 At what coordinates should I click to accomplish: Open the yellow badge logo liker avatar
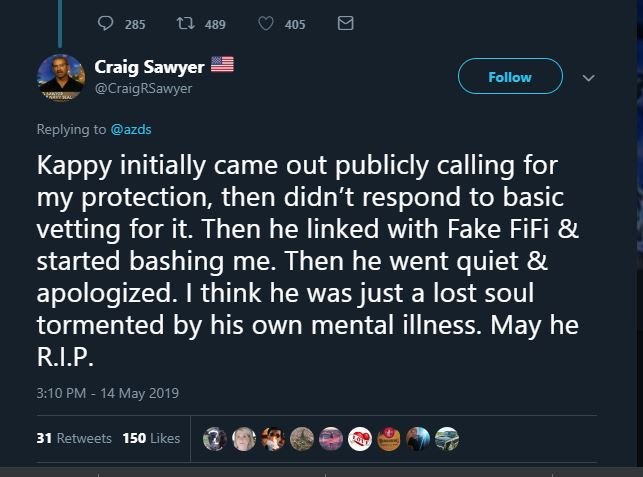388,437
